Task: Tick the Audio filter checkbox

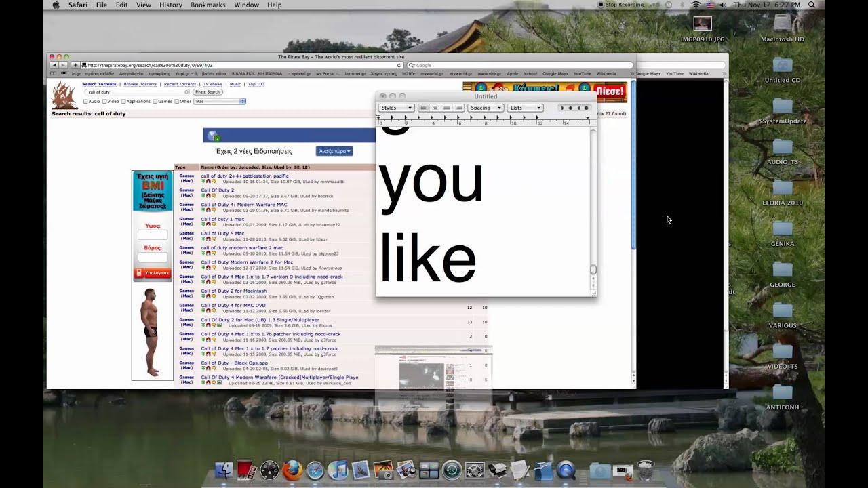Action: click(x=85, y=102)
